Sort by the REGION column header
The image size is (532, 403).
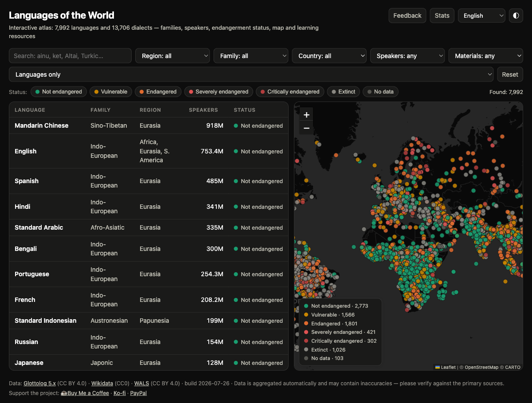tap(150, 110)
